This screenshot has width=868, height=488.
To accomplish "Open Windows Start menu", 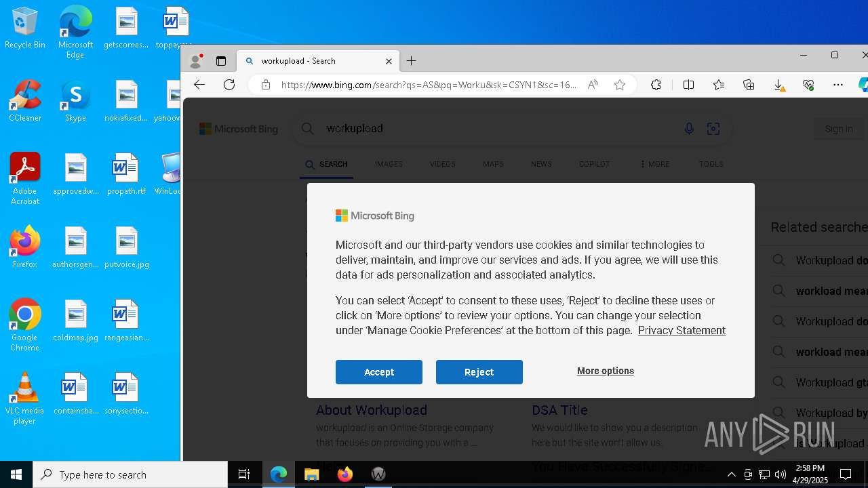I will [16, 474].
